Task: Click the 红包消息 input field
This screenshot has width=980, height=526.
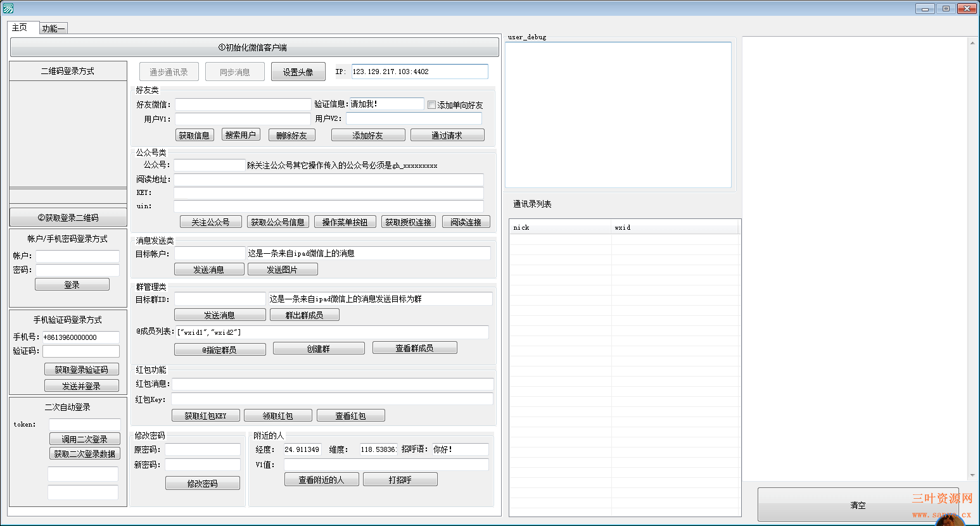Action: (x=332, y=384)
